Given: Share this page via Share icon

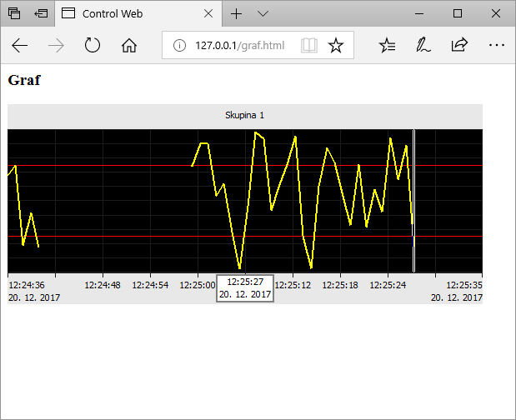Looking at the screenshot, I should (x=459, y=45).
